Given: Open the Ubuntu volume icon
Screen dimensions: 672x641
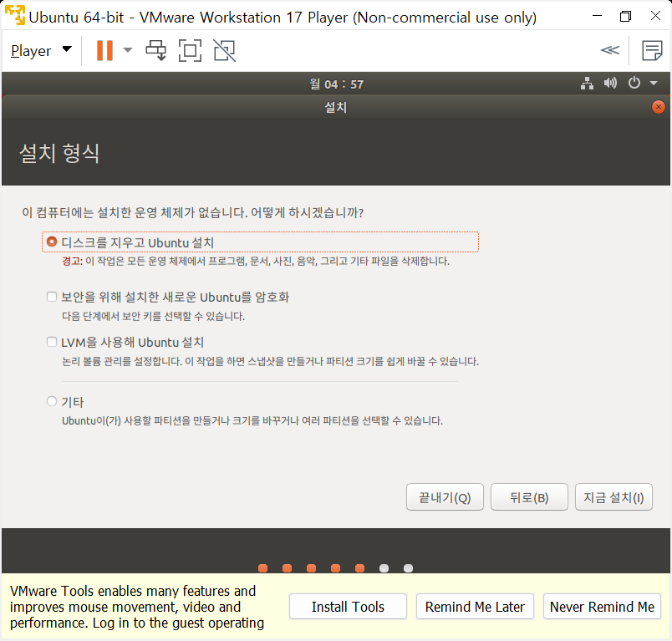Looking at the screenshot, I should (610, 83).
